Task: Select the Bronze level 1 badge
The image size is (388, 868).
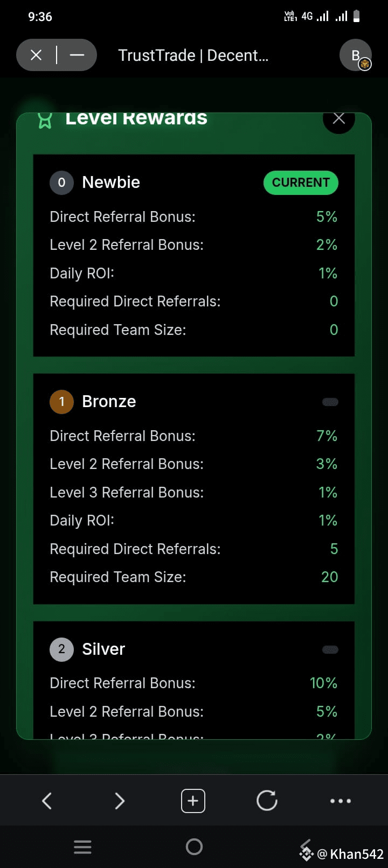Action: pos(61,402)
